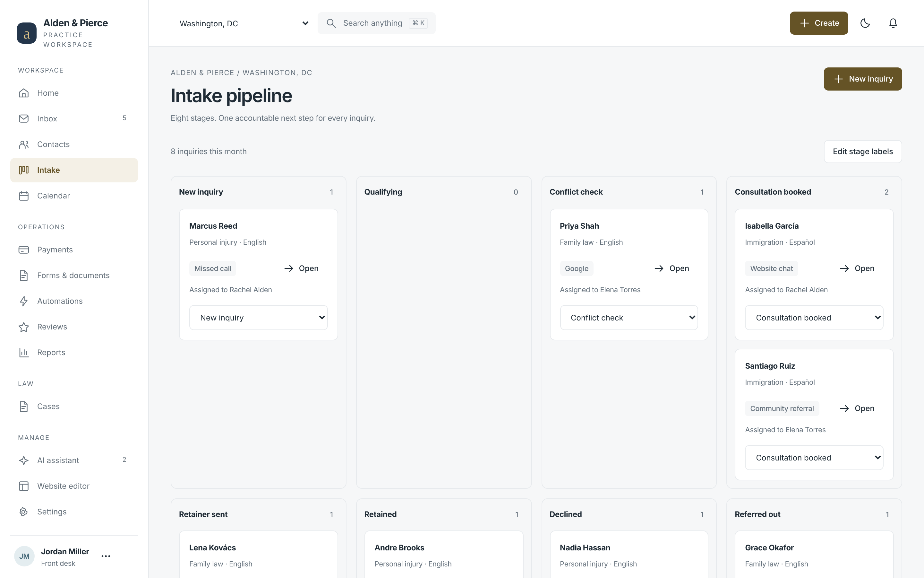Click Edit stage labels button
Image resolution: width=924 pixels, height=578 pixels.
[x=862, y=151]
